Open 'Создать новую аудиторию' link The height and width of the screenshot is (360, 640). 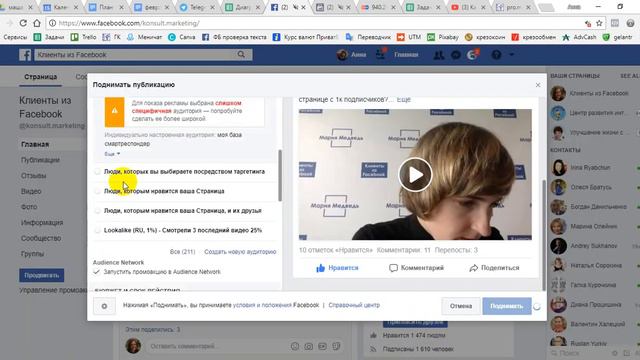click(240, 252)
